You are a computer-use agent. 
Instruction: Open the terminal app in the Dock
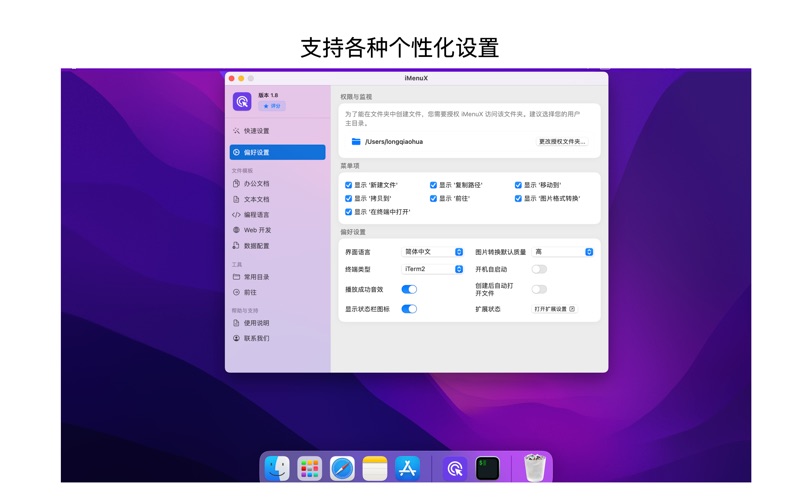[488, 468]
